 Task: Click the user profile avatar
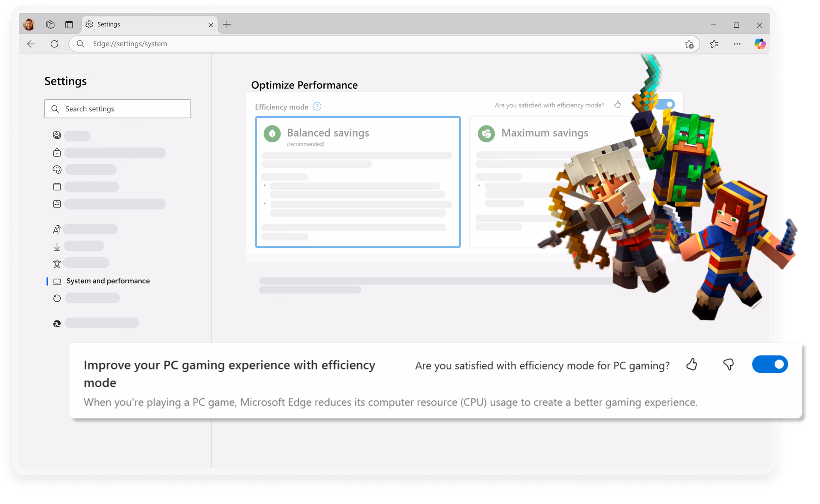29,24
